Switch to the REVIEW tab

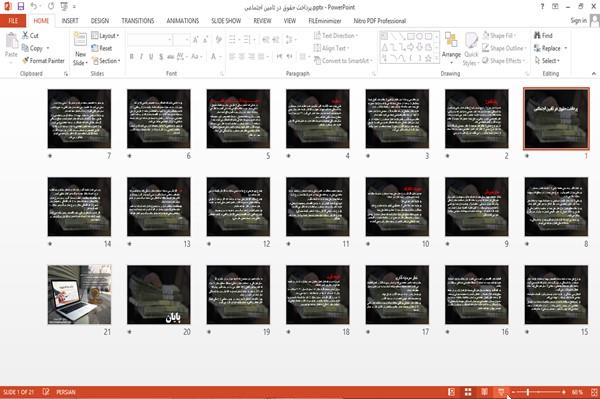coord(262,21)
